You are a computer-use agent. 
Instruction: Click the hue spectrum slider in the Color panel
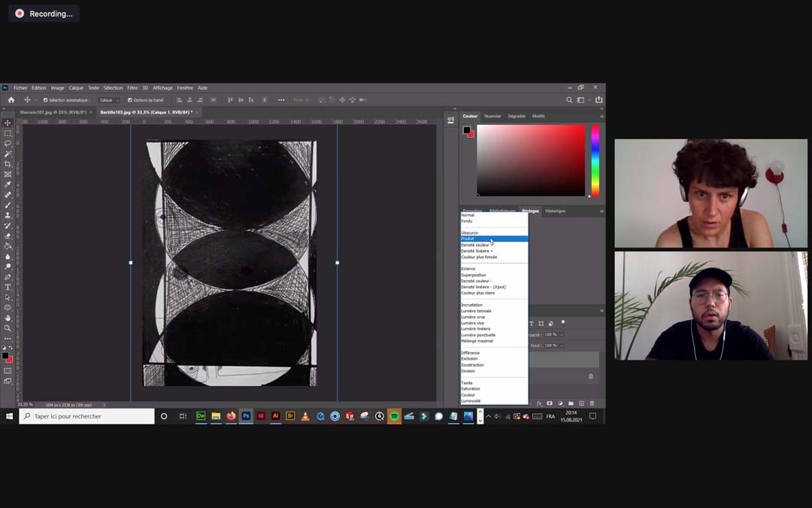[x=595, y=160]
